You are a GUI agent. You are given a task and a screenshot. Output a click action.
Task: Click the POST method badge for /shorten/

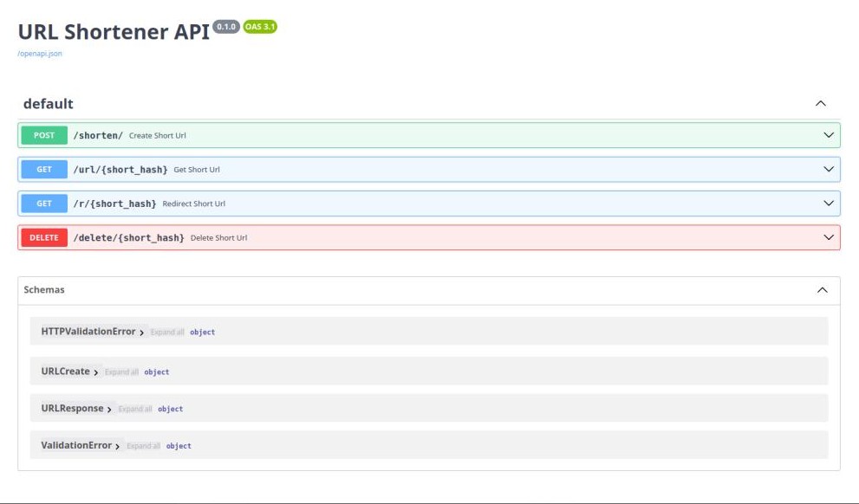pyautogui.click(x=43, y=135)
